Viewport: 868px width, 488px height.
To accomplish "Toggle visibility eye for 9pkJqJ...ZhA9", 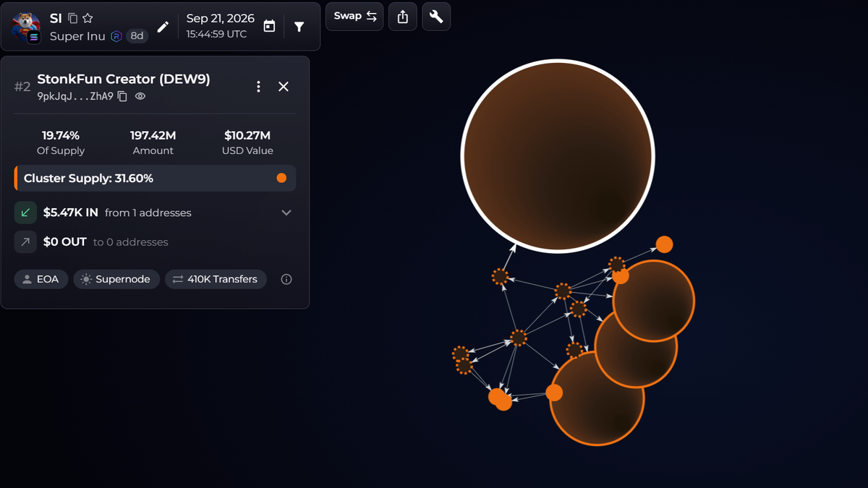I will pos(140,96).
